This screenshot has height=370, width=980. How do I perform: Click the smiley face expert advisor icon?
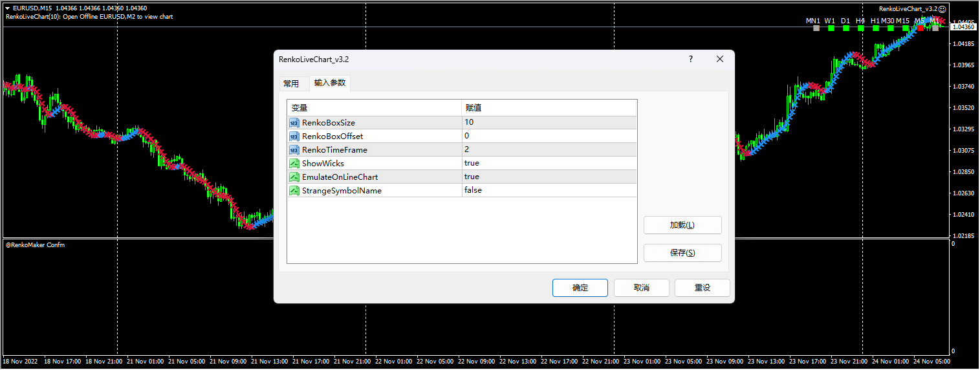click(x=942, y=9)
